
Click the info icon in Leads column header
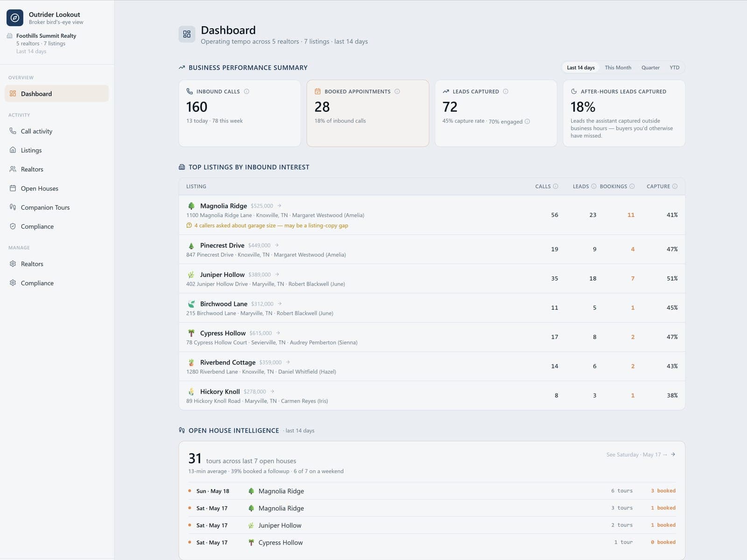(594, 186)
